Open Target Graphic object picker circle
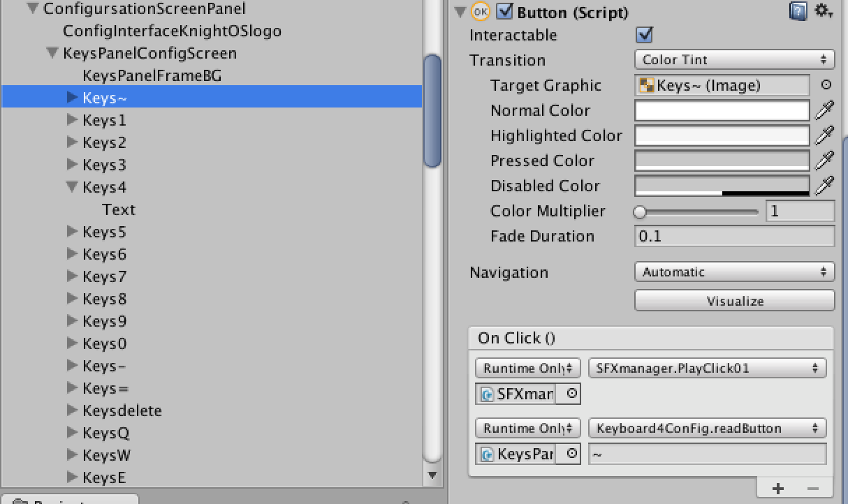848x504 pixels. (x=826, y=85)
